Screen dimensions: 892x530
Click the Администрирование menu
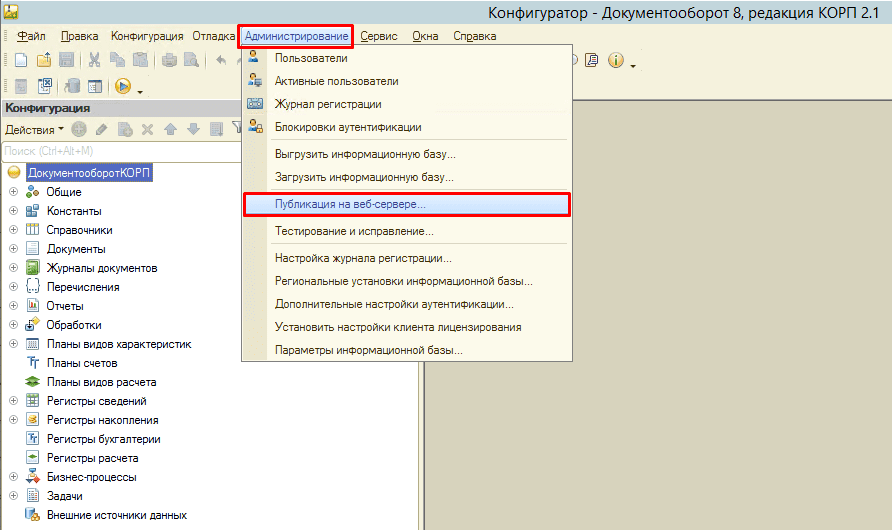296,36
